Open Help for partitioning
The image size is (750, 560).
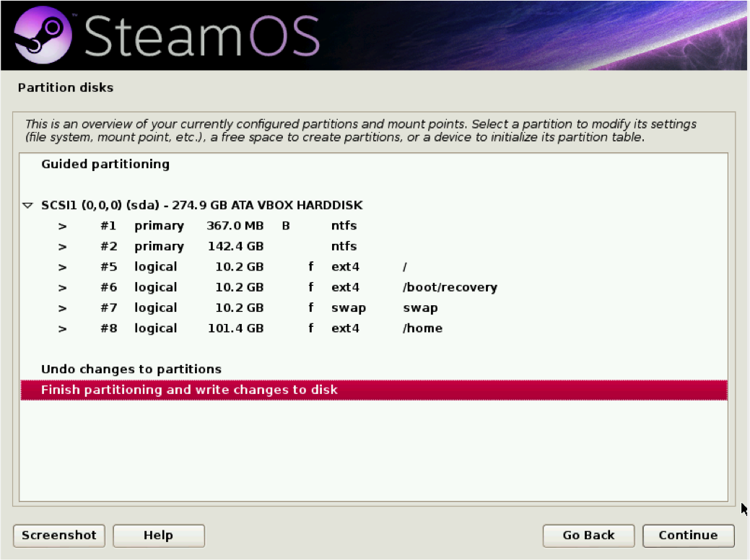[x=158, y=535]
